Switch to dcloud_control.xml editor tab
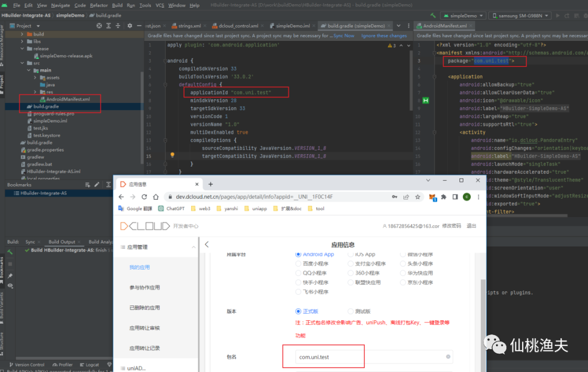The image size is (588, 372). [238, 26]
